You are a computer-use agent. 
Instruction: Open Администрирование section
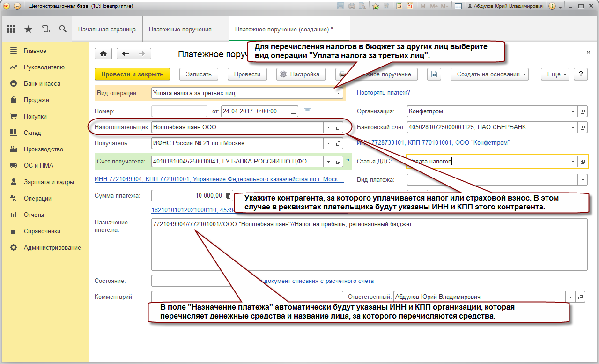[x=52, y=247]
